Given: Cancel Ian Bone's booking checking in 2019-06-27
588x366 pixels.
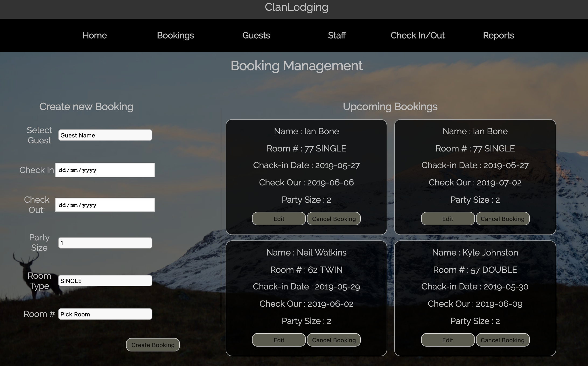Looking at the screenshot, I should (502, 219).
